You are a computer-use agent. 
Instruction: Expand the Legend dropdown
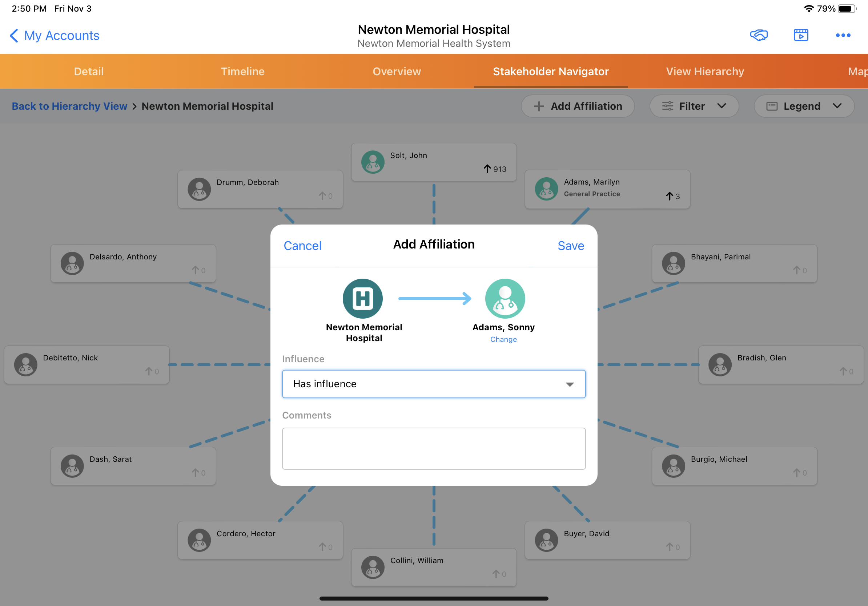pyautogui.click(x=804, y=106)
